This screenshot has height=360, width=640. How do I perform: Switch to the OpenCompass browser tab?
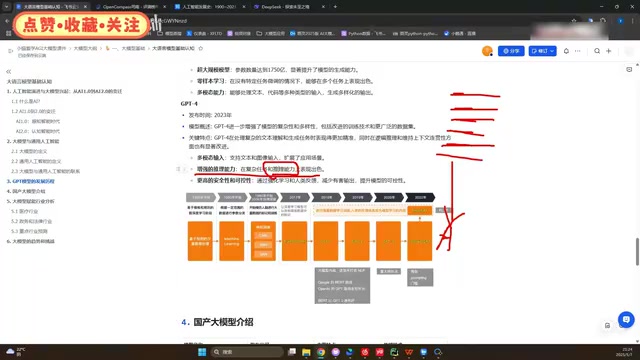point(130,7)
